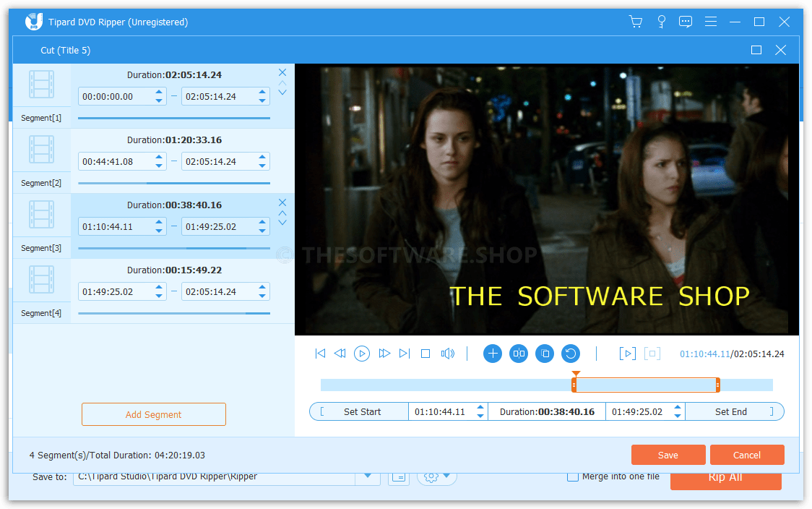Delete Segment[1] with its close icon
Viewport: 812px width, 509px height.
[282, 72]
